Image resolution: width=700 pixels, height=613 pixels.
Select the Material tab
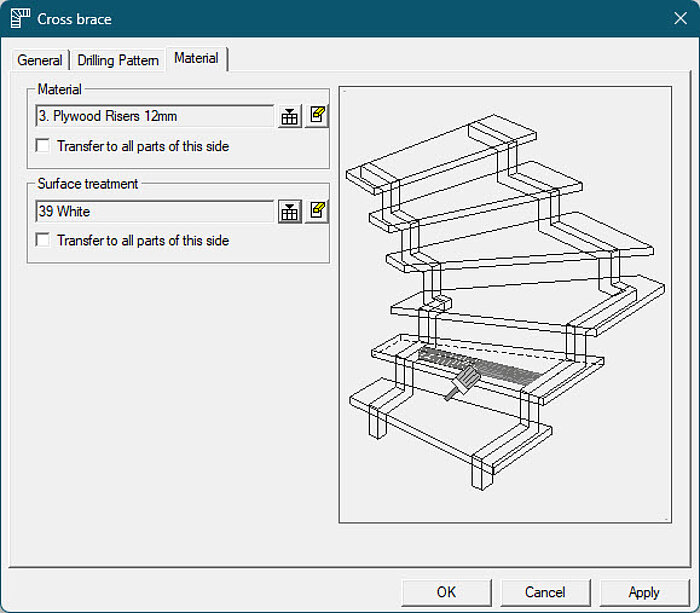click(x=196, y=58)
